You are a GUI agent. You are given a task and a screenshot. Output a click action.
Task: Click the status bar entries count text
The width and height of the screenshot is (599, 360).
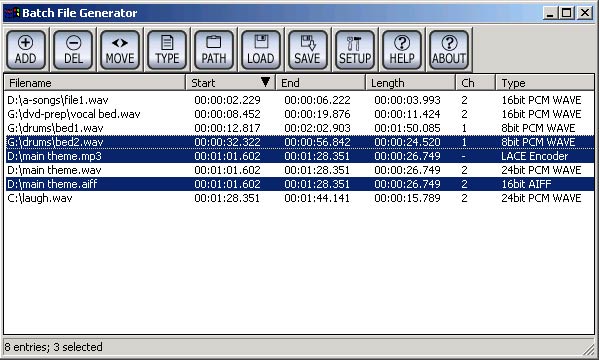(53, 347)
